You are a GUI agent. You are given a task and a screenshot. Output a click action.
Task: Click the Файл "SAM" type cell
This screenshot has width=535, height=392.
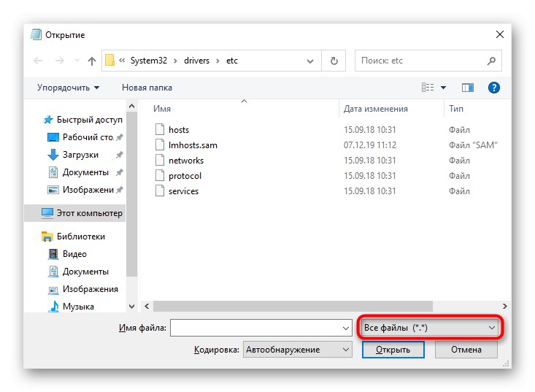pos(473,145)
